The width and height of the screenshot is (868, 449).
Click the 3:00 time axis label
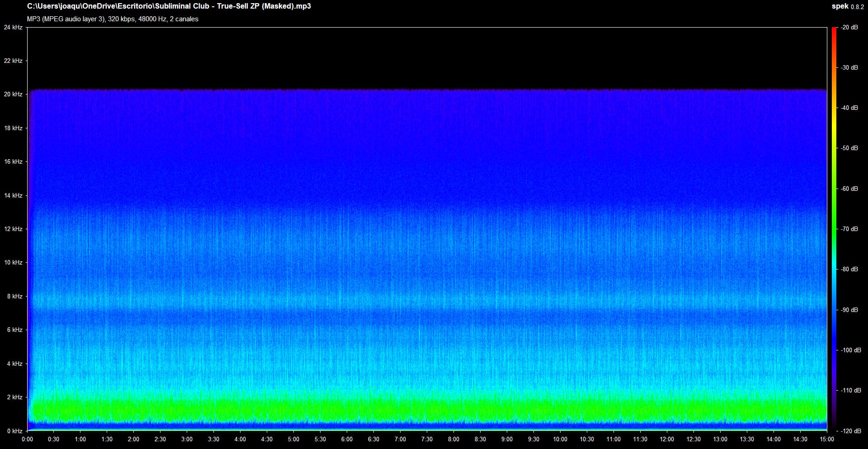(x=187, y=439)
